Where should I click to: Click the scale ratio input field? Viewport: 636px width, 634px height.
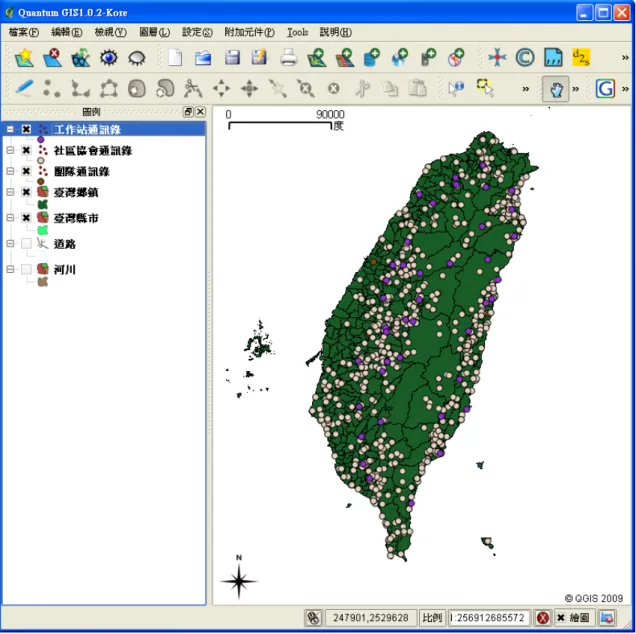(x=489, y=618)
